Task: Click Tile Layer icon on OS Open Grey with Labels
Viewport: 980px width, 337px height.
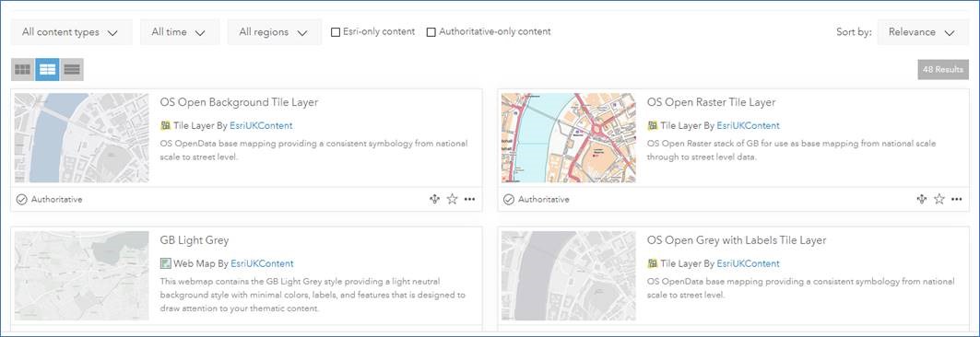Action: (x=653, y=263)
